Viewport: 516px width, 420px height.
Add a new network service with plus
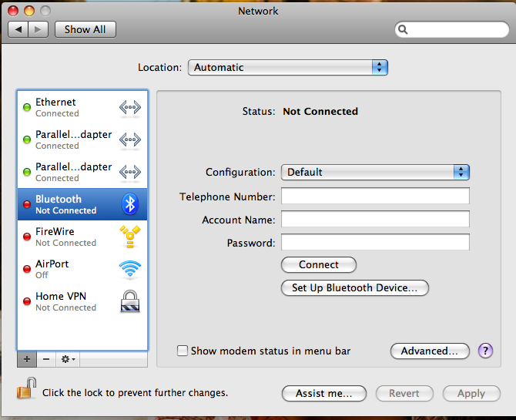[27, 359]
